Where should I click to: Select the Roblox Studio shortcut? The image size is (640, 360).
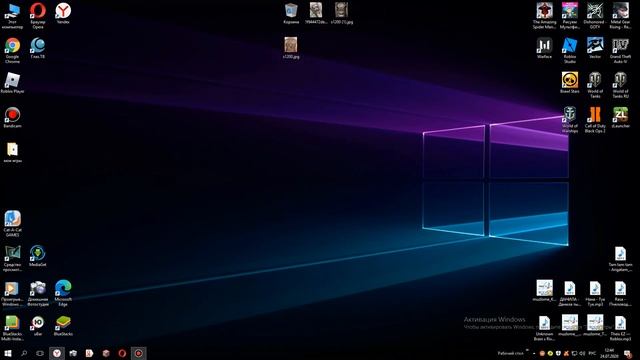pos(570,50)
